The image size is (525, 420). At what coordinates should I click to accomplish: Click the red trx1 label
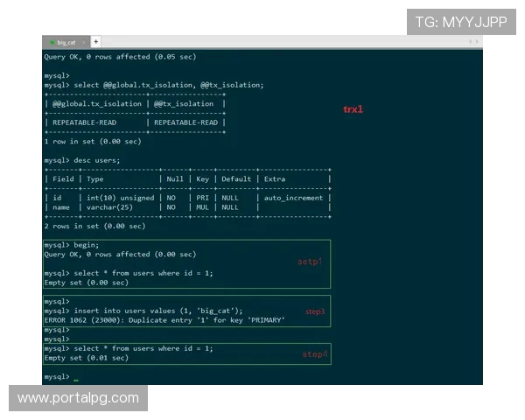click(352, 110)
